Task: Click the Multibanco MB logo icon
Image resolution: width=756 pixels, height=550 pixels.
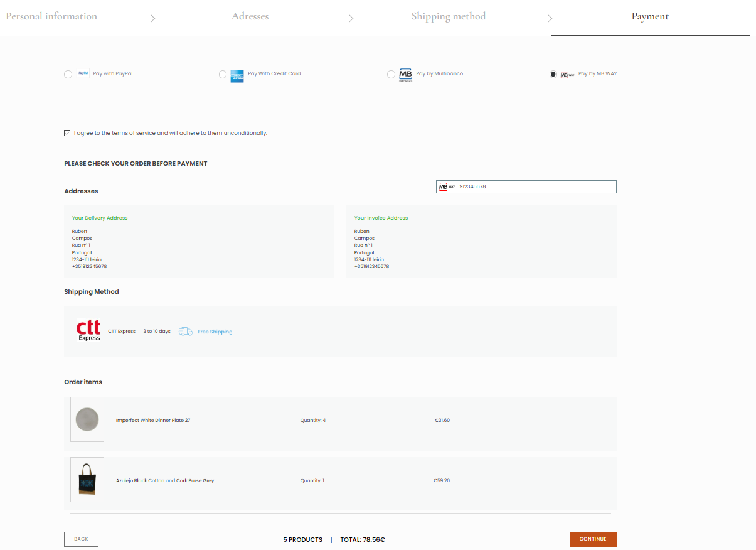Action: 406,75
